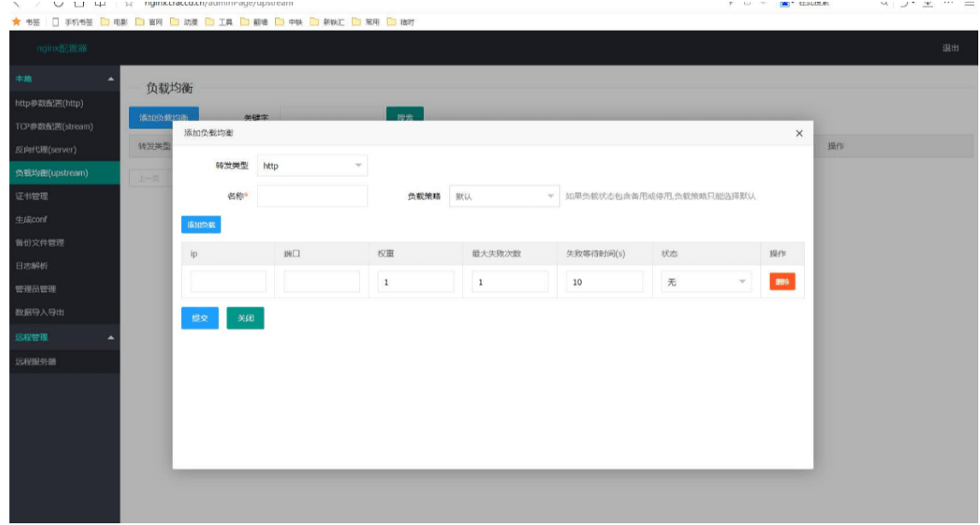Screen dimensions: 980x525
Task: Click the 添加负载 button
Action: (x=202, y=223)
